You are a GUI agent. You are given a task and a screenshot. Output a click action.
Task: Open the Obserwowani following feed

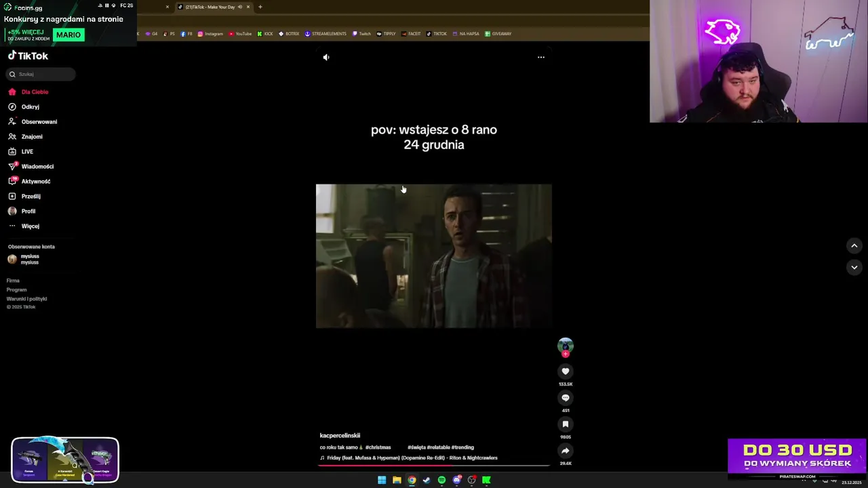[33, 121]
